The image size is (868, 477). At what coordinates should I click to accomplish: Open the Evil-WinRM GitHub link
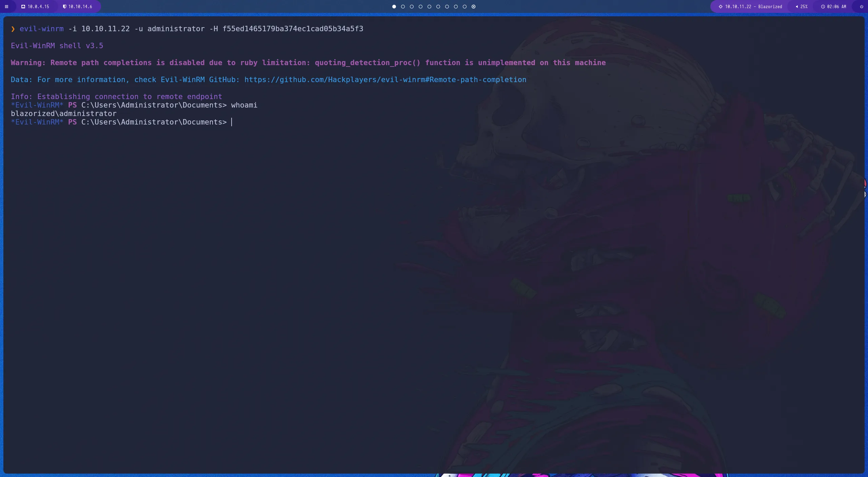pos(385,80)
